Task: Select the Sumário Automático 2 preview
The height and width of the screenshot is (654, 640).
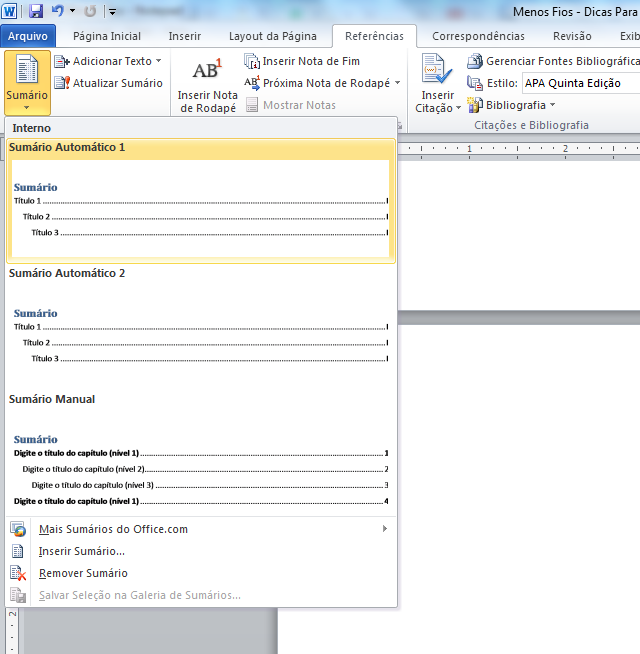Action: 200,335
